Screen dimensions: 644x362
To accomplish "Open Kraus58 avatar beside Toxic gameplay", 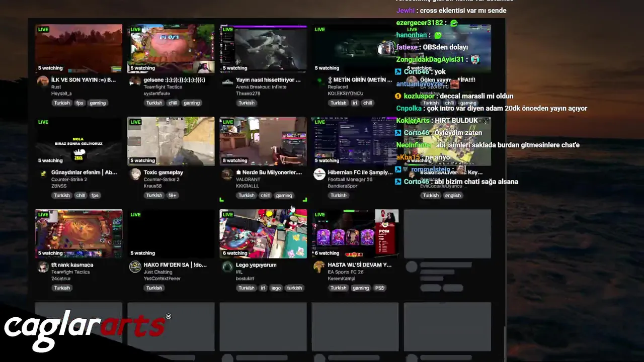I will click(x=135, y=173).
